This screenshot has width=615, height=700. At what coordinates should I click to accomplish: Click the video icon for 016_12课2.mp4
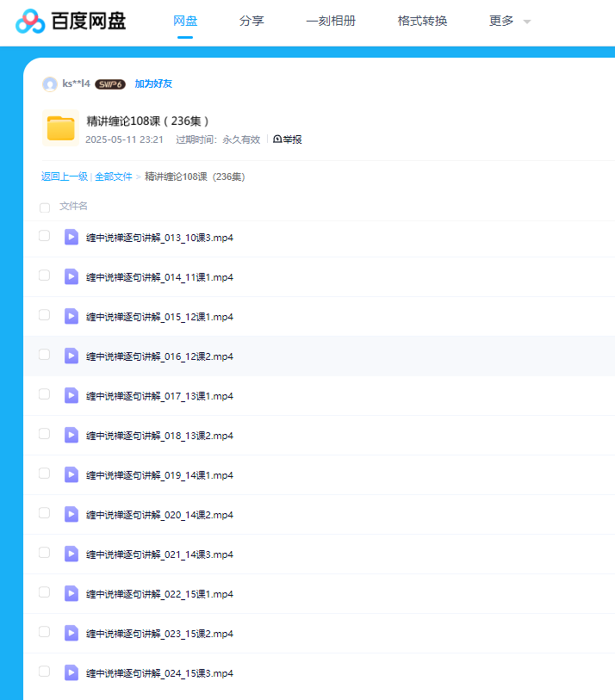[71, 356]
